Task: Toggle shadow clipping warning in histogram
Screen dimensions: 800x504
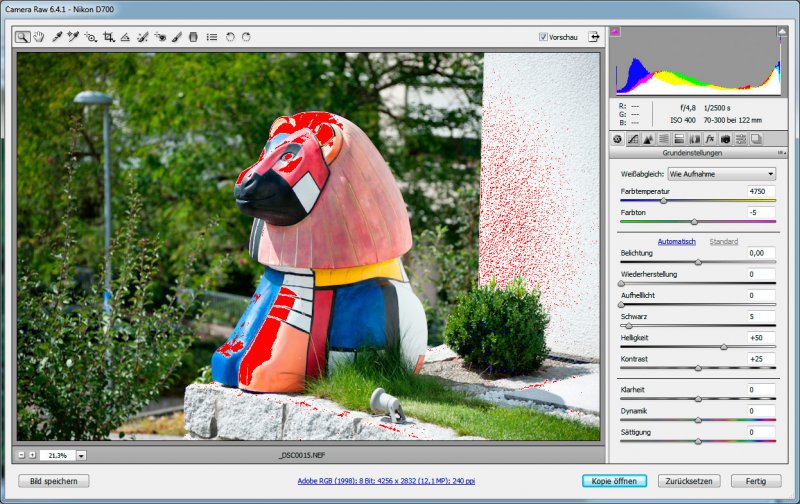Action: (x=615, y=32)
